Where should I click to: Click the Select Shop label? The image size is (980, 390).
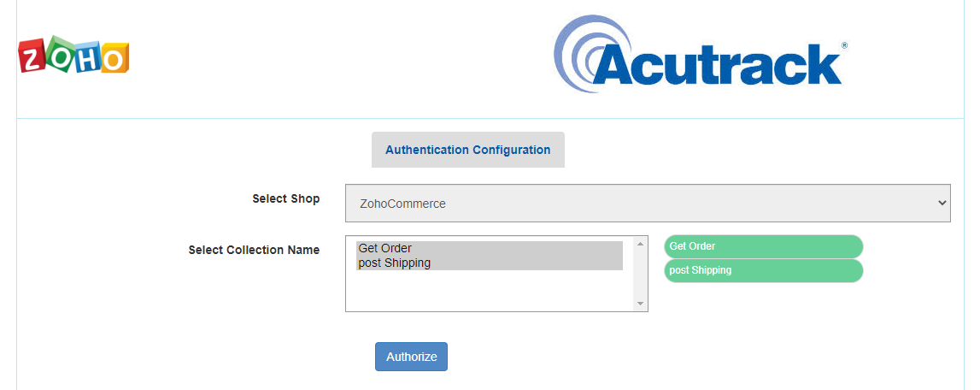pyautogui.click(x=285, y=198)
